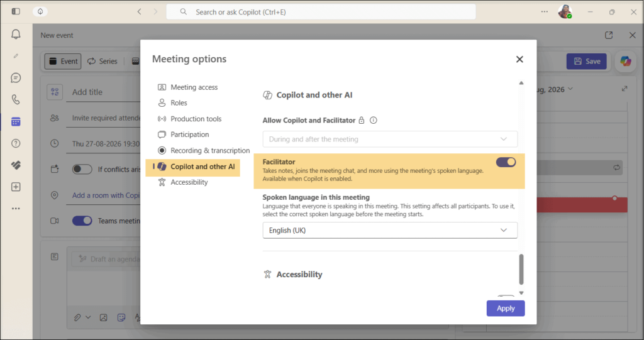The width and height of the screenshot is (644, 340).
Task: Click Add a room with Copilot link
Action: 106,195
